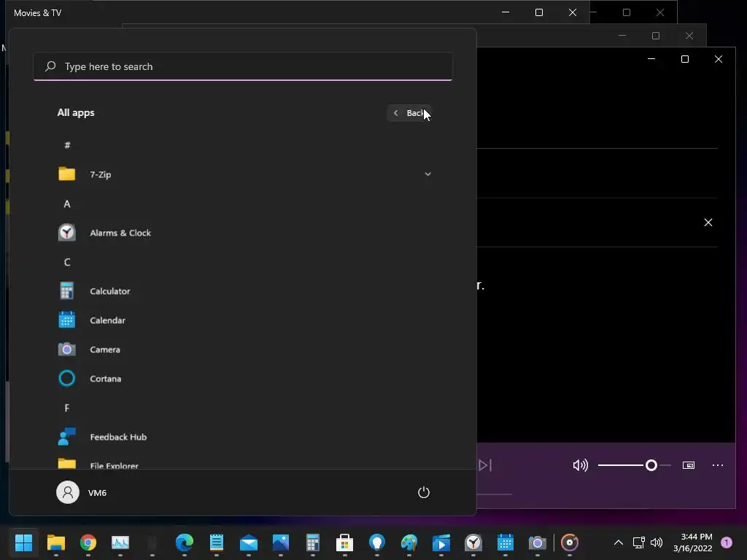
Task: Open the More options ellipsis in player
Action: pos(718,465)
